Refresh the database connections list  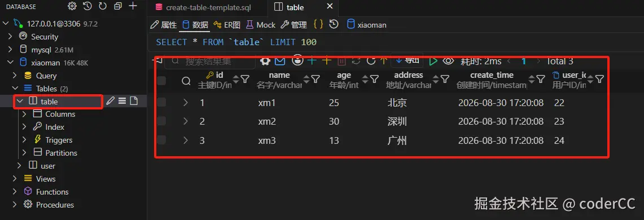click(x=102, y=6)
